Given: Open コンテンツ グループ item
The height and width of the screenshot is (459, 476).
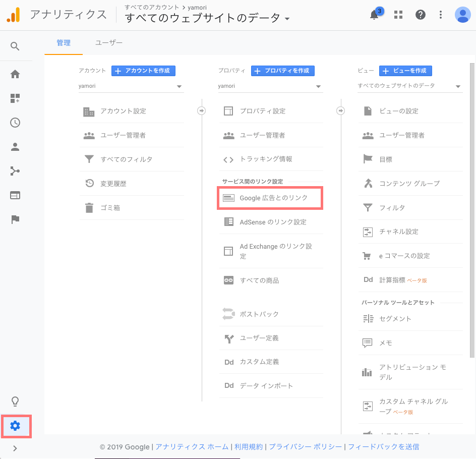Looking at the screenshot, I should click(410, 184).
